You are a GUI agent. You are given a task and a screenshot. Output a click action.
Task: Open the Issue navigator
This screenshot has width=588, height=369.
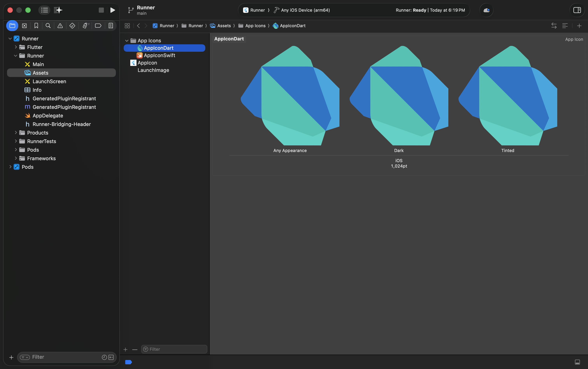tap(60, 26)
